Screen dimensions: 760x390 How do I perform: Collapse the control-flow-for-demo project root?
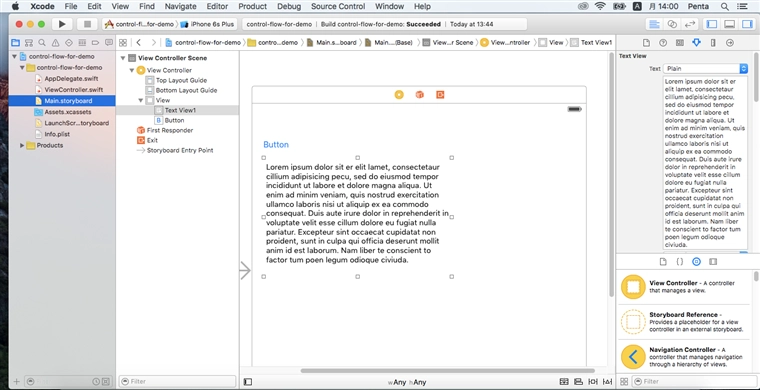point(15,56)
